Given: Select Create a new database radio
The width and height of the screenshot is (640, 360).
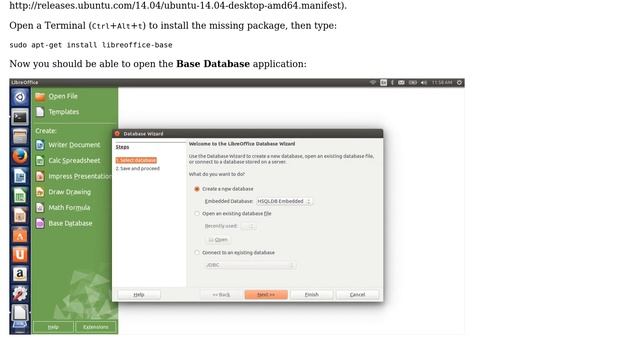Looking at the screenshot, I should (197, 189).
